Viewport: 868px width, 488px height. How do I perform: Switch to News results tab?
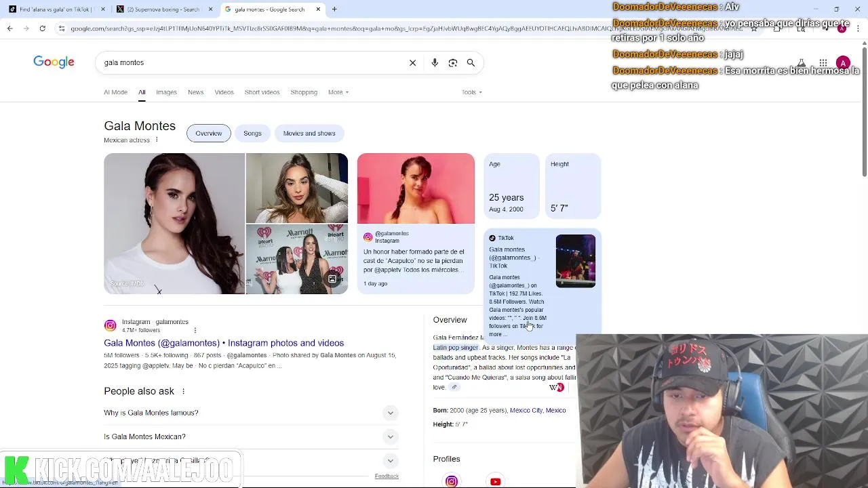point(195,92)
